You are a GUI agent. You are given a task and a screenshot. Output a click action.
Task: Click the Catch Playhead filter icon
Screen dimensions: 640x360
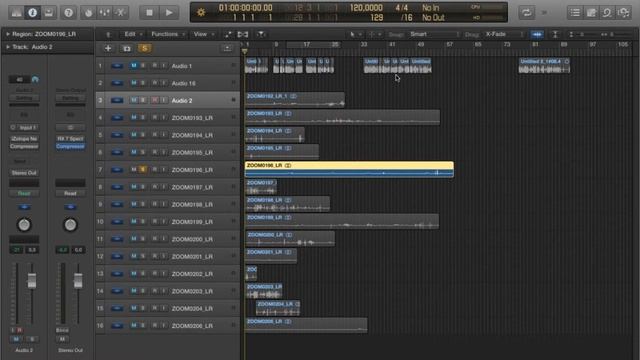pyautogui.click(x=261, y=34)
